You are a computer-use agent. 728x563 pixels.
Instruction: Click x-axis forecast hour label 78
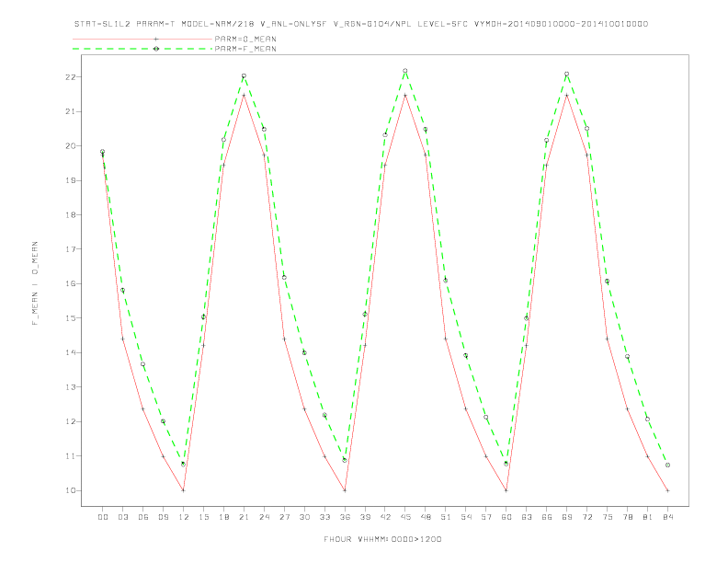tap(627, 517)
